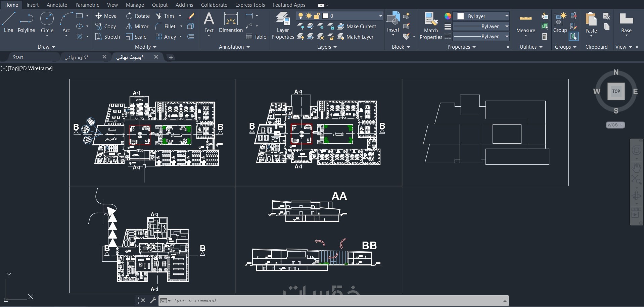Click the object color wheel icon
The height and width of the screenshot is (307, 644).
point(448,16)
